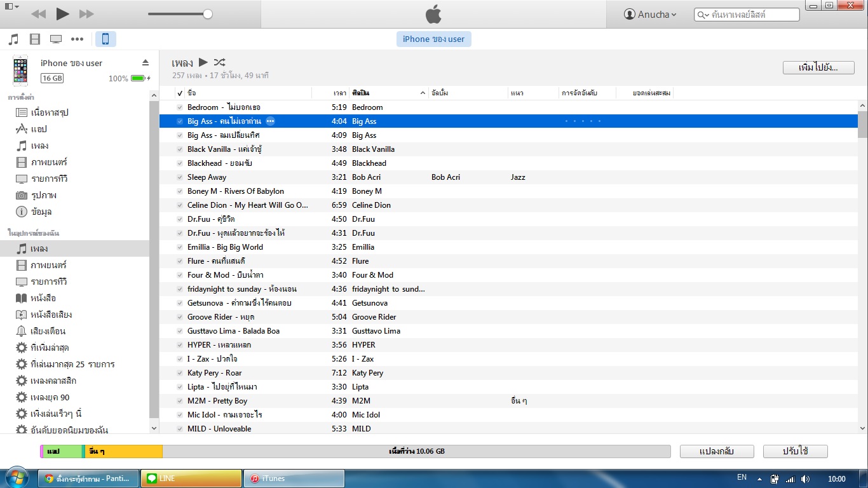Toggle sort direction on ศิลปิน column
This screenshot has height=488, width=868.
click(423, 93)
